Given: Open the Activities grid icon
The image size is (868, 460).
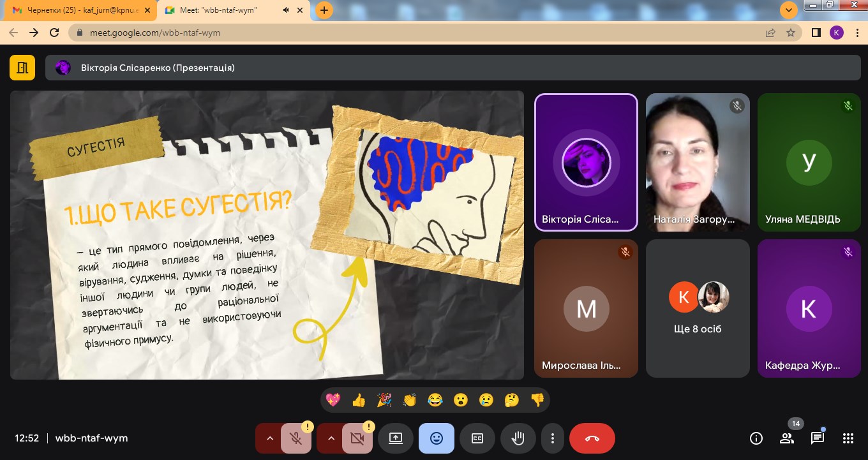Looking at the screenshot, I should tap(848, 438).
